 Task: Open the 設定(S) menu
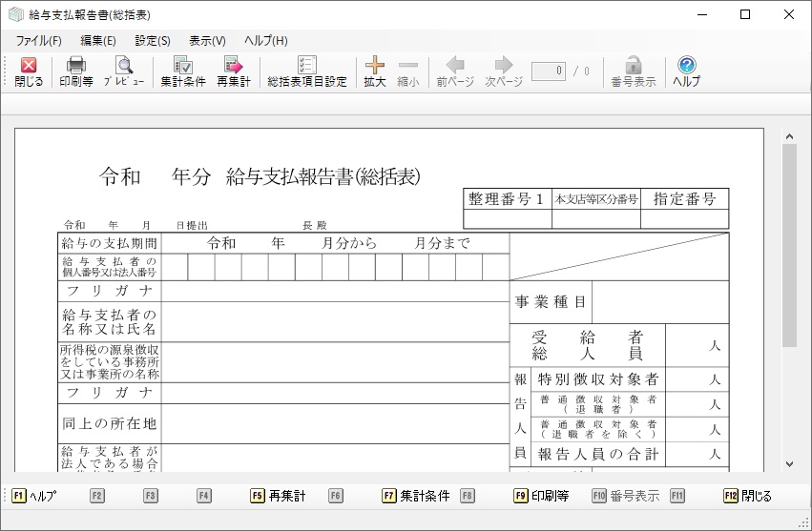153,41
